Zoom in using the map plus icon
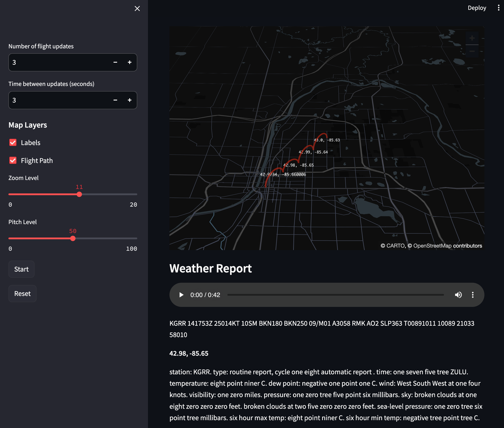Viewport: 504px width, 428px height. 472,38
